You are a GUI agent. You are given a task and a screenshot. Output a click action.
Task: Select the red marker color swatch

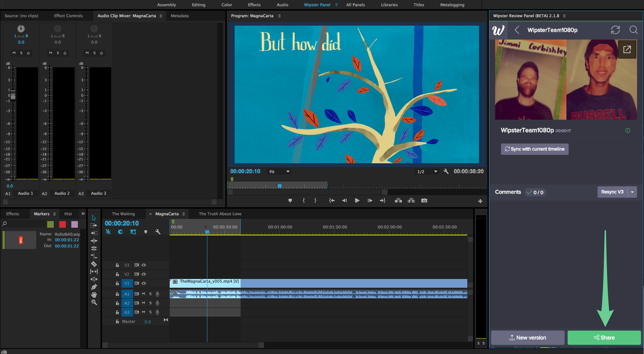click(62, 224)
